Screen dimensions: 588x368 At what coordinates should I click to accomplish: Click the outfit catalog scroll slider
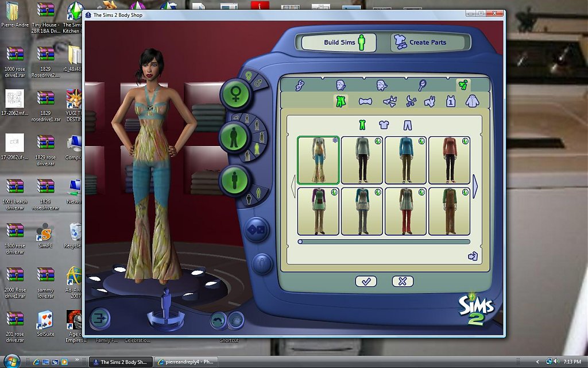coord(300,242)
